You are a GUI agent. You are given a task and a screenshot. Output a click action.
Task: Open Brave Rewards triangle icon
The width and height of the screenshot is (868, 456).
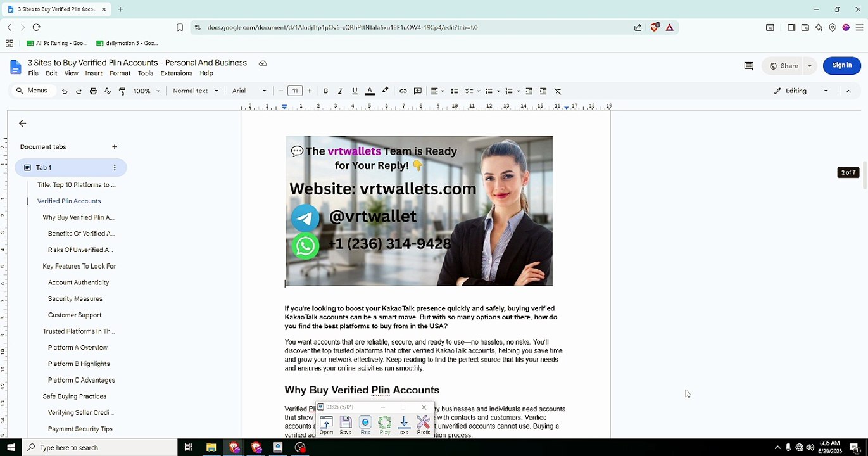point(670,27)
